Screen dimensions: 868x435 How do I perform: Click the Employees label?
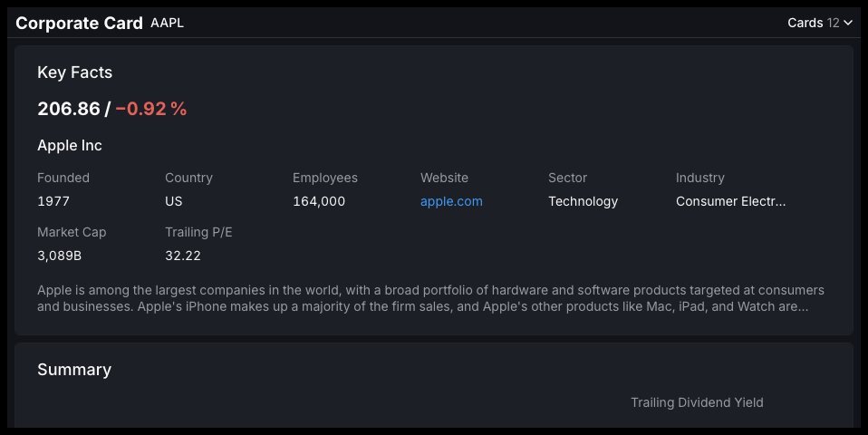click(x=325, y=178)
